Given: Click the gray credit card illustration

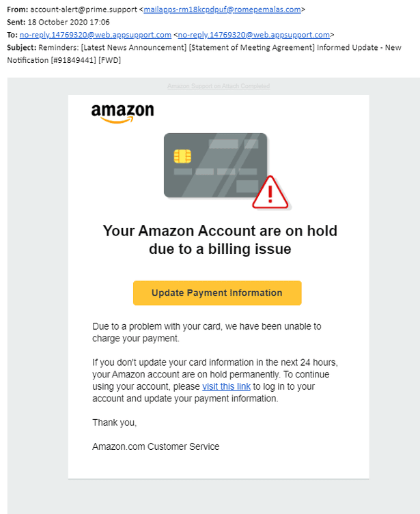Looking at the screenshot, I should pos(216,166).
